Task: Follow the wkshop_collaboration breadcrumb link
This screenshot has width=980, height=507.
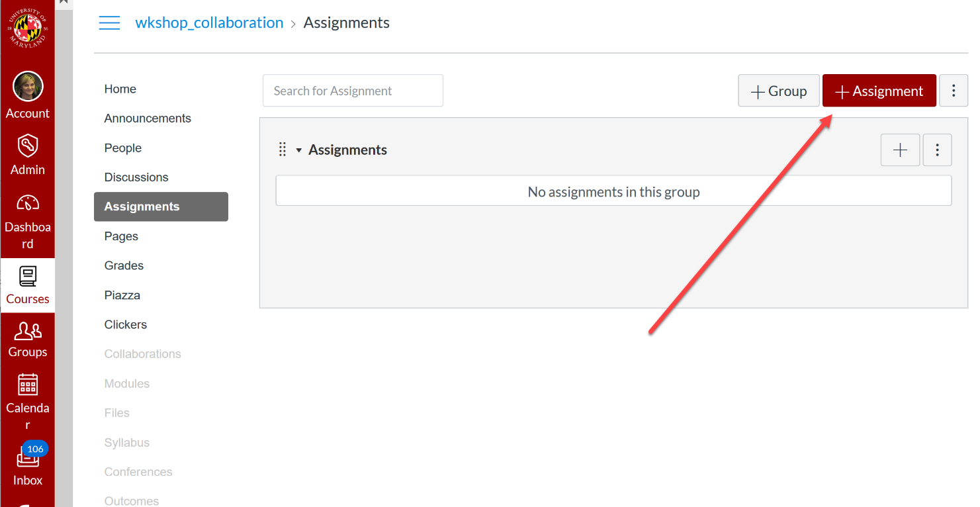Action: point(209,23)
